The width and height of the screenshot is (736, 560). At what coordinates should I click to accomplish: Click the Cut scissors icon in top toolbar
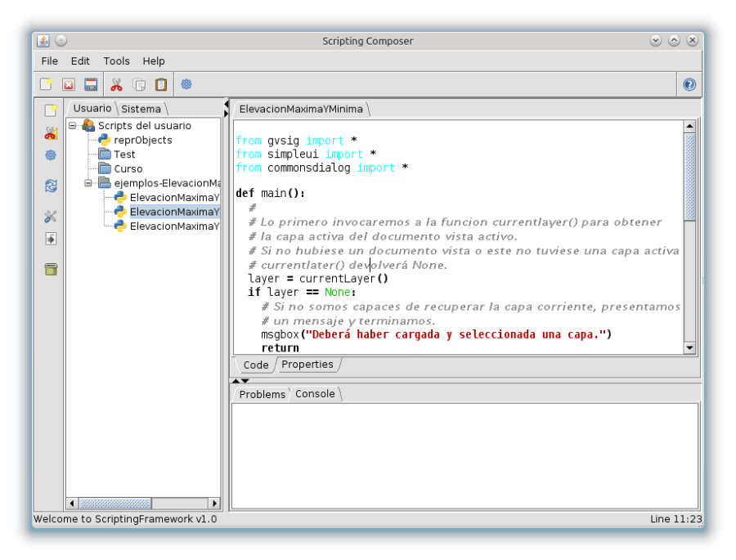pyautogui.click(x=116, y=84)
